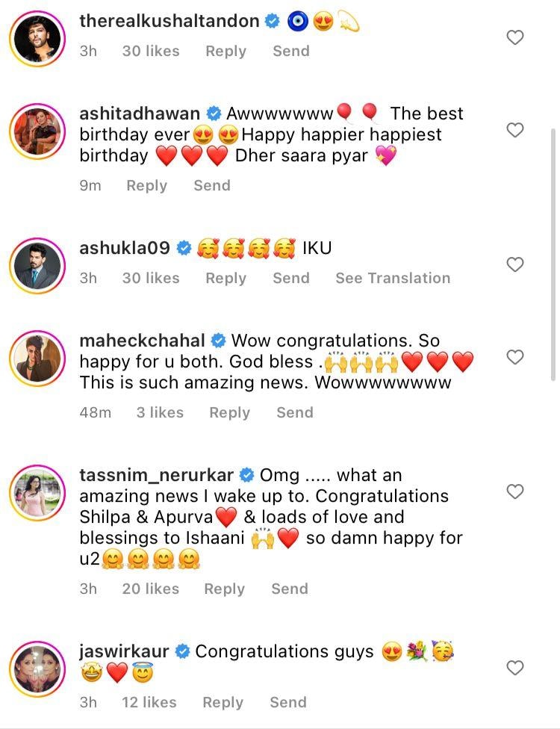View the 30 likes on therealkushaltandon's comment
560x729 pixels.
pos(151,51)
